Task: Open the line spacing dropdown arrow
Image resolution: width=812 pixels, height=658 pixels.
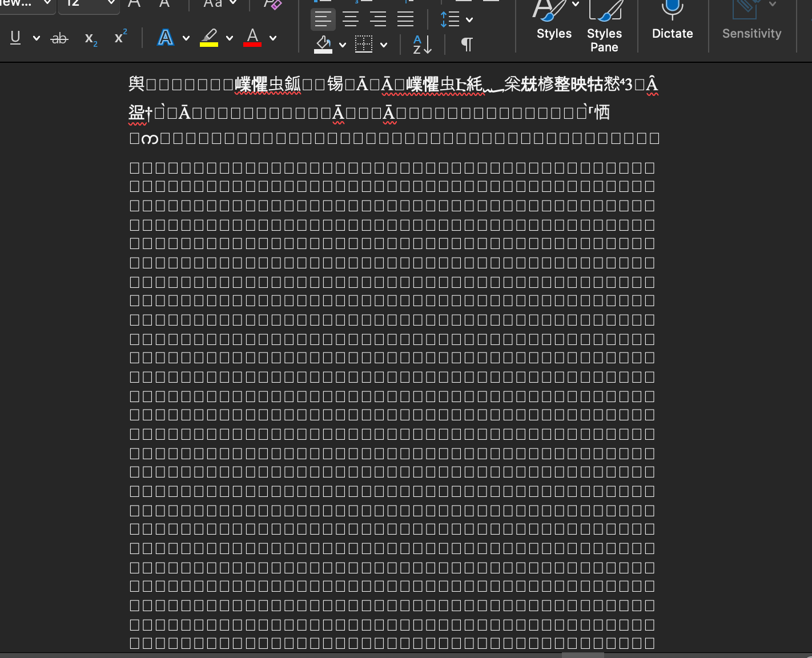Action: tap(469, 20)
